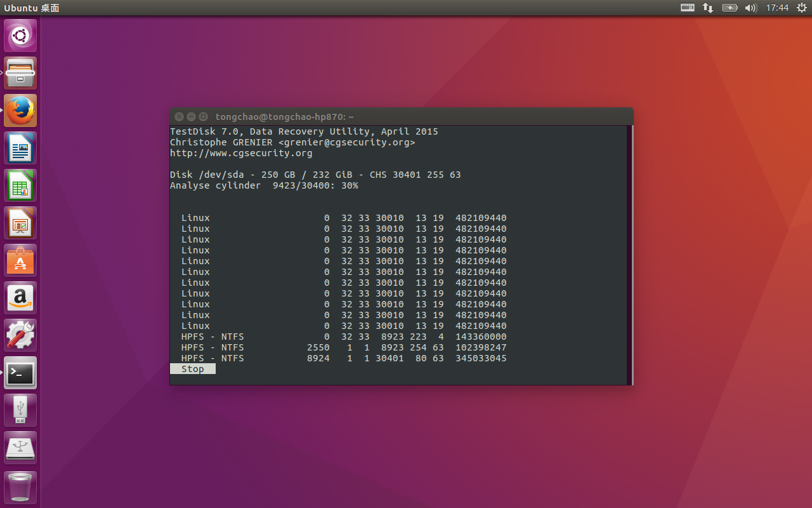Launch Firefox web browser
The width and height of the screenshot is (812, 508).
[20, 110]
